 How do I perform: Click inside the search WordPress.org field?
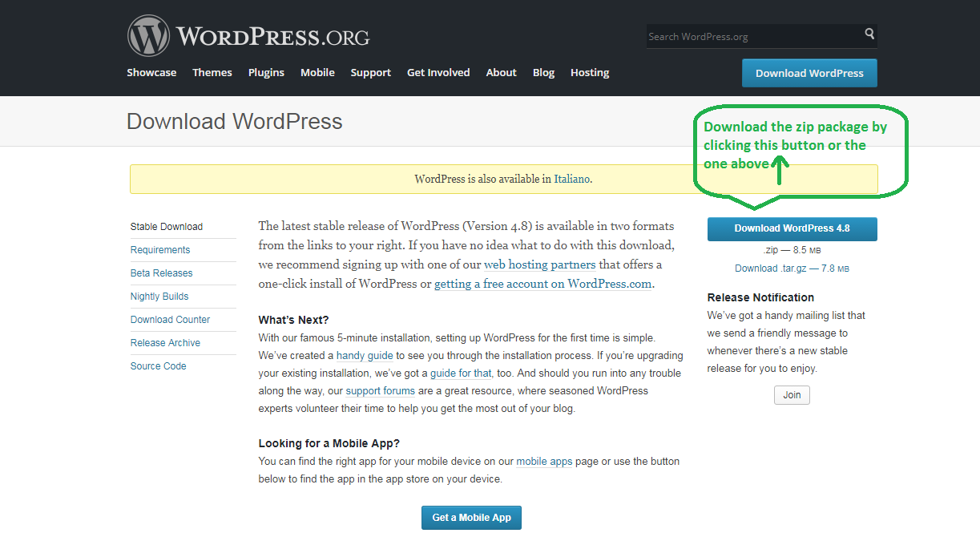point(745,35)
